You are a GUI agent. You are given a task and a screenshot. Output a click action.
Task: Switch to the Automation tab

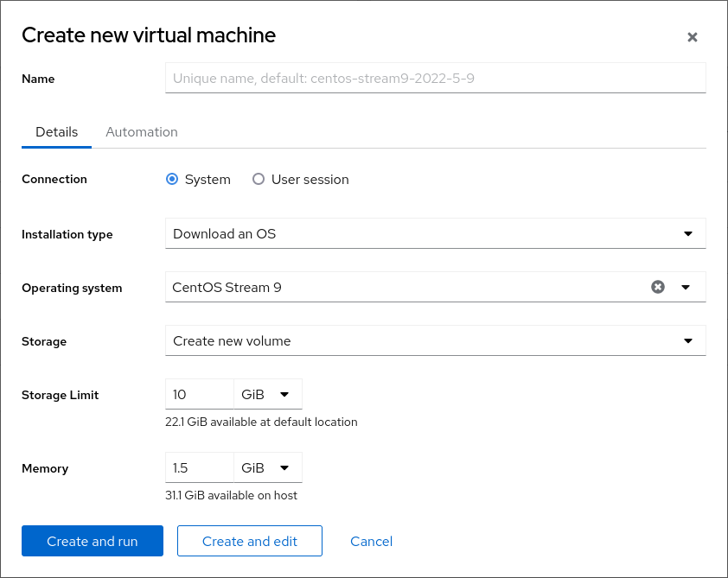click(x=142, y=132)
